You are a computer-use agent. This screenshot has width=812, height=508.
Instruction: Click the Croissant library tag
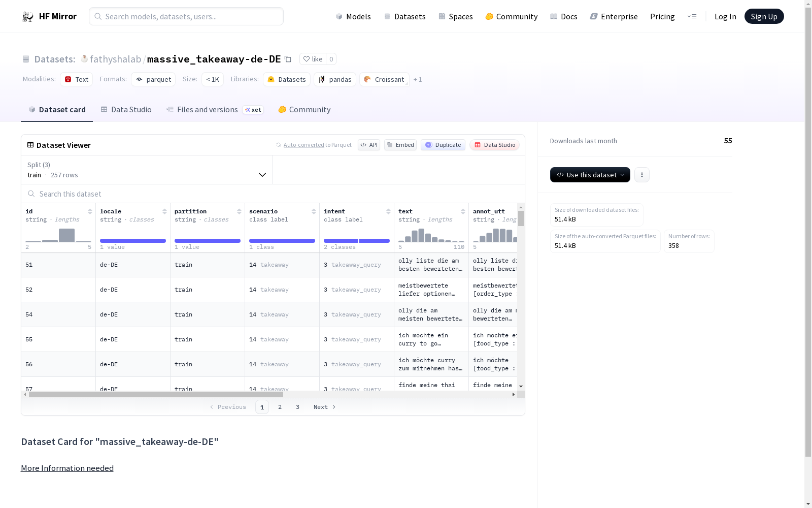point(384,79)
